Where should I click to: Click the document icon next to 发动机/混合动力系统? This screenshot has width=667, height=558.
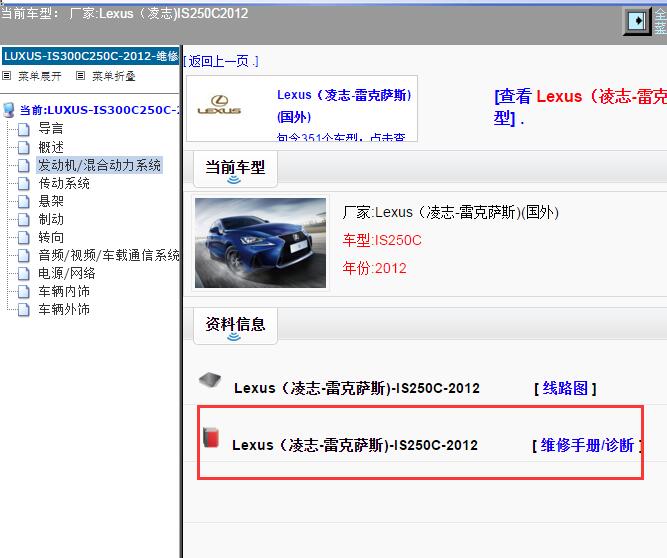click(24, 165)
